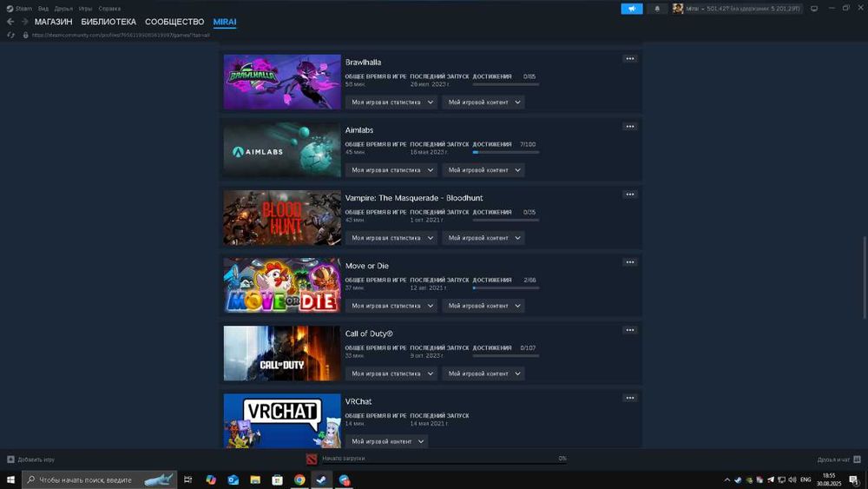This screenshot has height=489, width=868.
Task: Open the Brawlhalla game title link
Action: 363,62
